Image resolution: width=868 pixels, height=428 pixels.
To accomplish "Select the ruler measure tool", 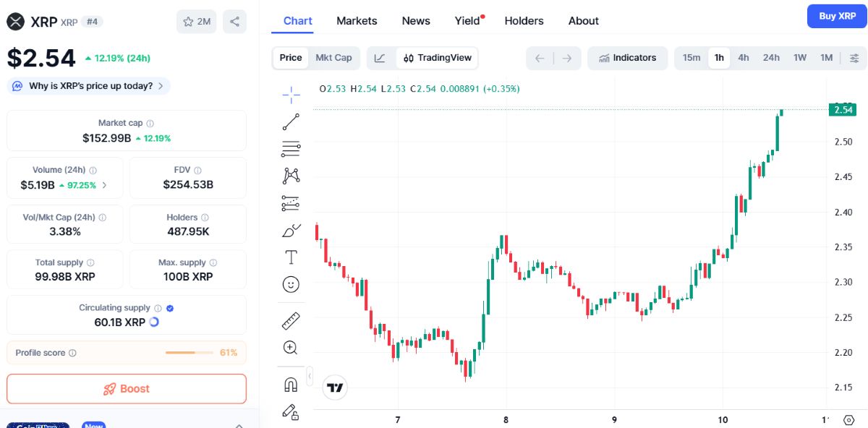I will point(291,320).
